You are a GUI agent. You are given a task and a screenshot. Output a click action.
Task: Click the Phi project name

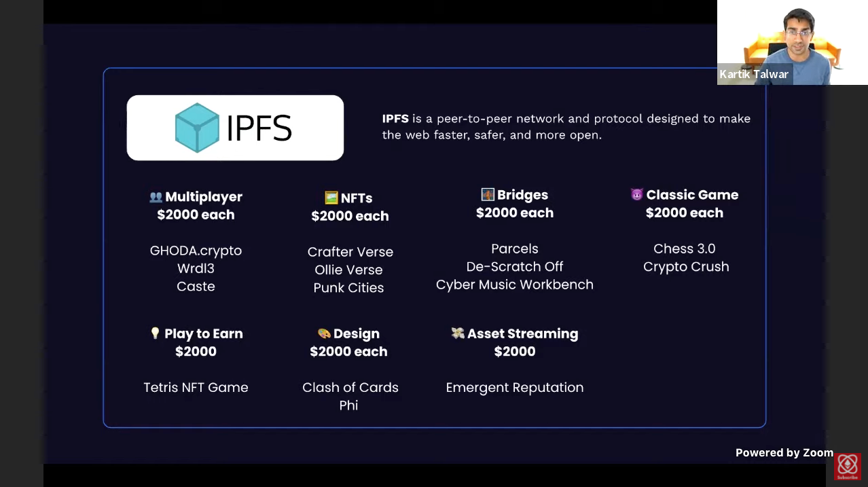click(x=348, y=405)
